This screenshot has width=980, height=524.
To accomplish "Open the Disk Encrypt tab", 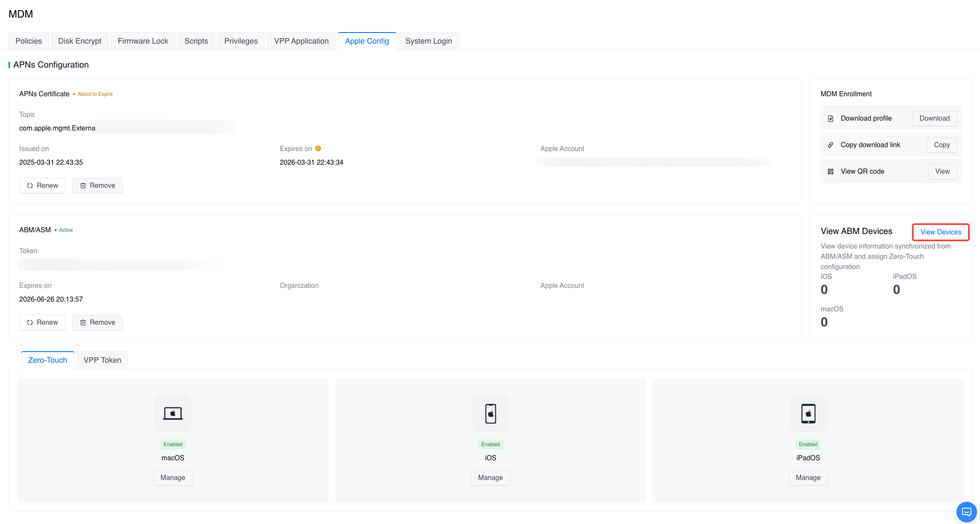I will pos(80,41).
